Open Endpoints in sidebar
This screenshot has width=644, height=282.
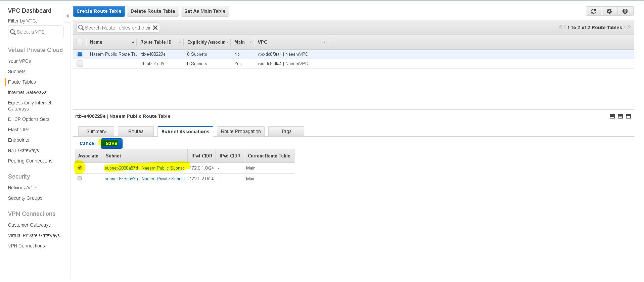point(18,140)
